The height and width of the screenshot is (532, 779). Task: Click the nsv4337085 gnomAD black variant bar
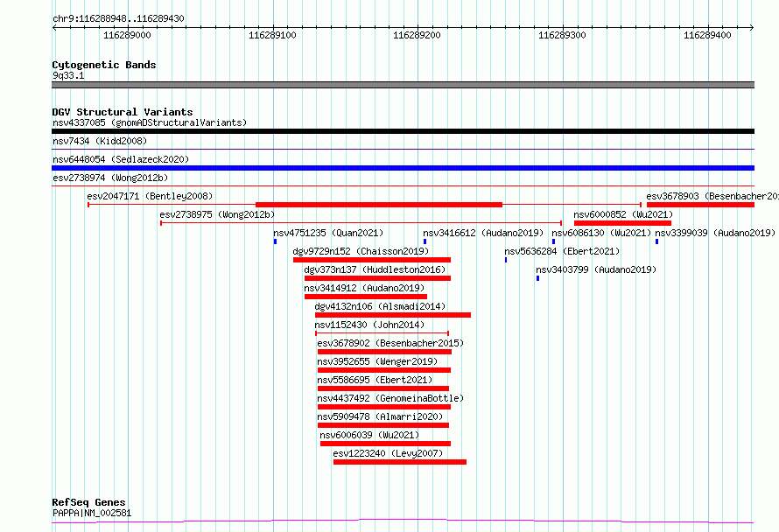(403, 131)
